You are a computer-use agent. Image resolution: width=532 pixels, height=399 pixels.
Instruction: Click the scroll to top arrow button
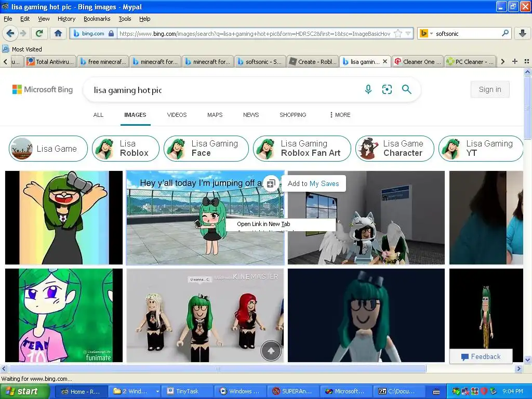coord(271,351)
